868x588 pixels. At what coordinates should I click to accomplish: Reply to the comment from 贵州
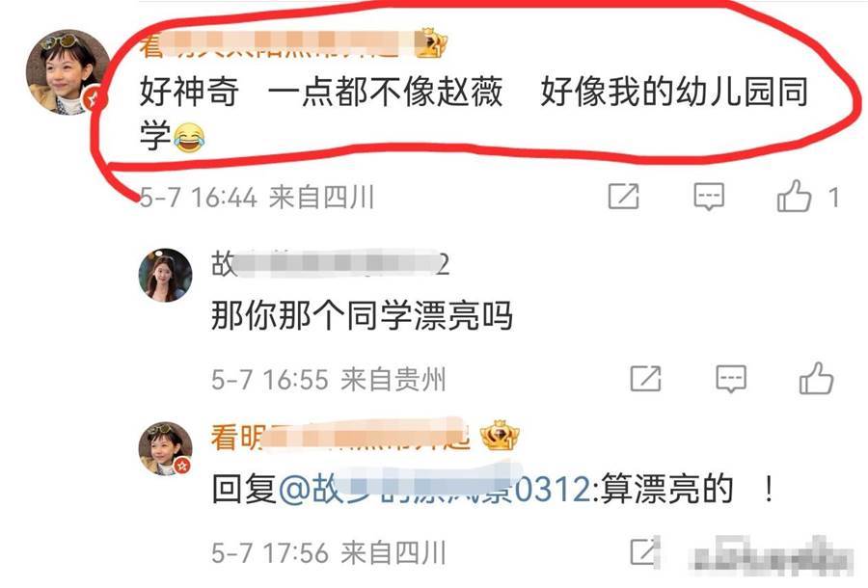[x=731, y=379]
